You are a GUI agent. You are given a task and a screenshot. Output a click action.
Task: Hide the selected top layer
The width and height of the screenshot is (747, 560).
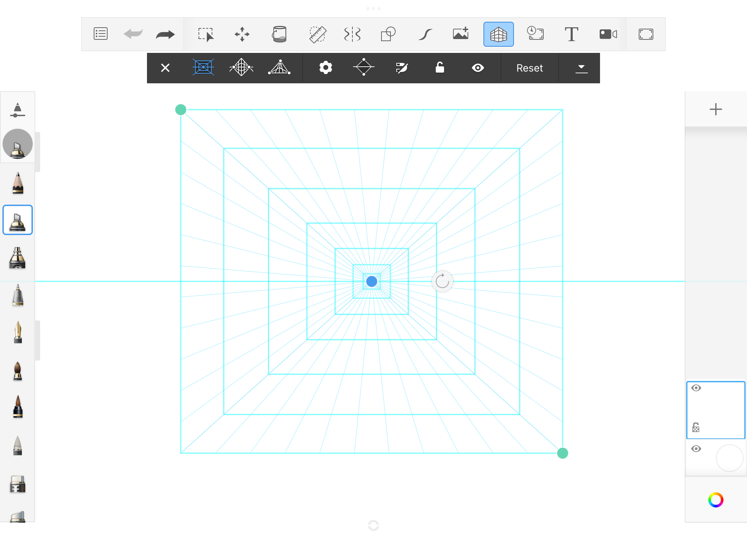(x=696, y=388)
